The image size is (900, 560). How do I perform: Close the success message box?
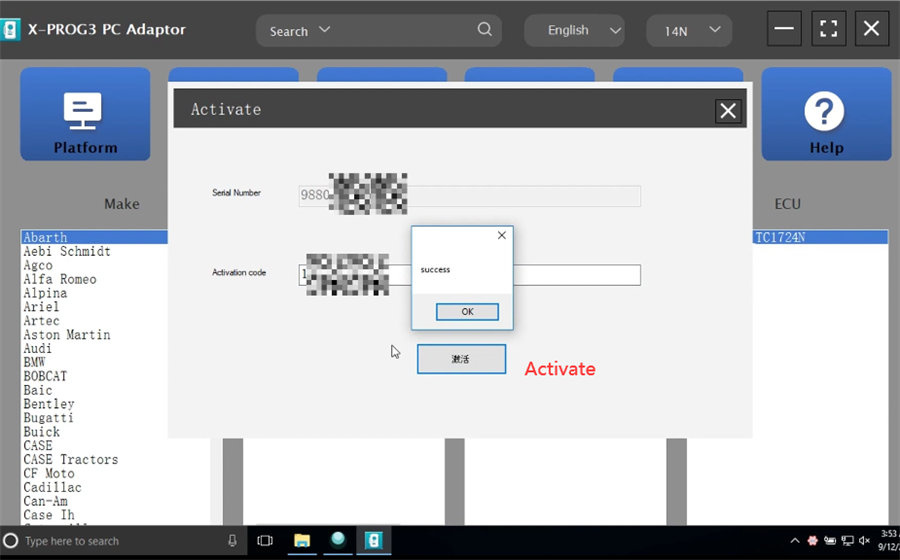click(x=502, y=235)
